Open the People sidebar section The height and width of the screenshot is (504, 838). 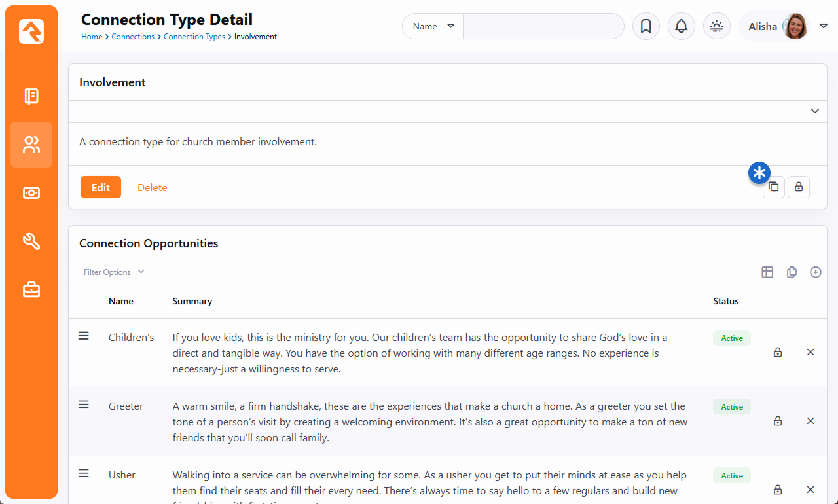tap(31, 145)
